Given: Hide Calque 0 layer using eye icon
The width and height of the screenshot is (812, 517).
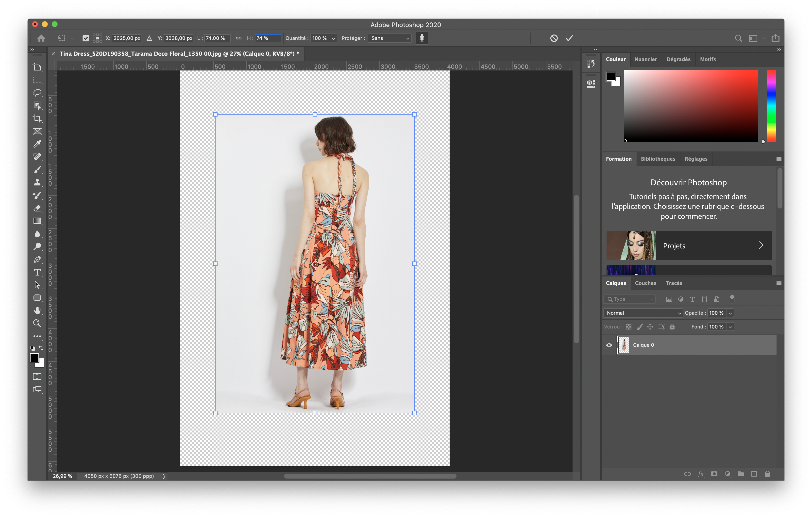Looking at the screenshot, I should 609,345.
